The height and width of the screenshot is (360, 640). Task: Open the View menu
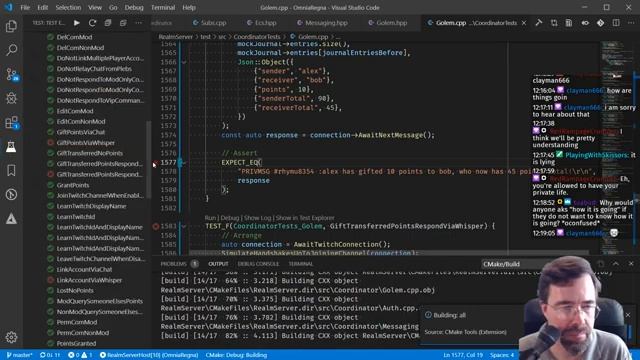pos(95,7)
